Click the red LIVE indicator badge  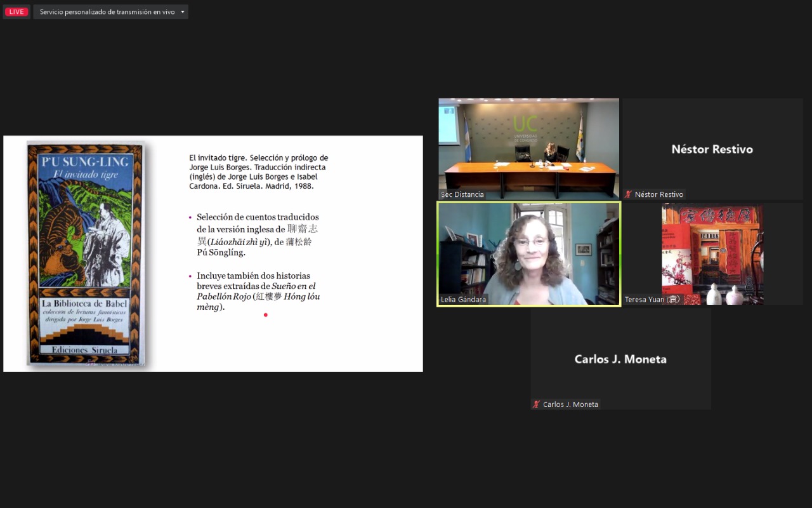[16, 12]
